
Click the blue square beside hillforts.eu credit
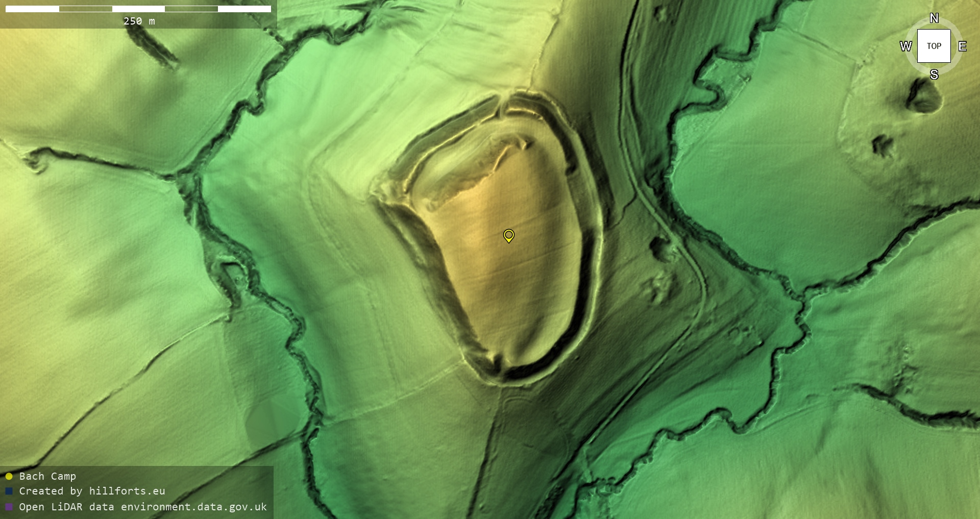pos(9,491)
